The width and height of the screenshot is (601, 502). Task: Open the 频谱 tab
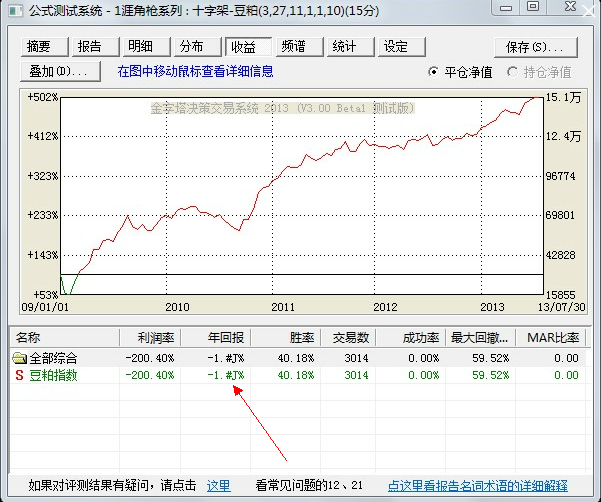coord(299,47)
